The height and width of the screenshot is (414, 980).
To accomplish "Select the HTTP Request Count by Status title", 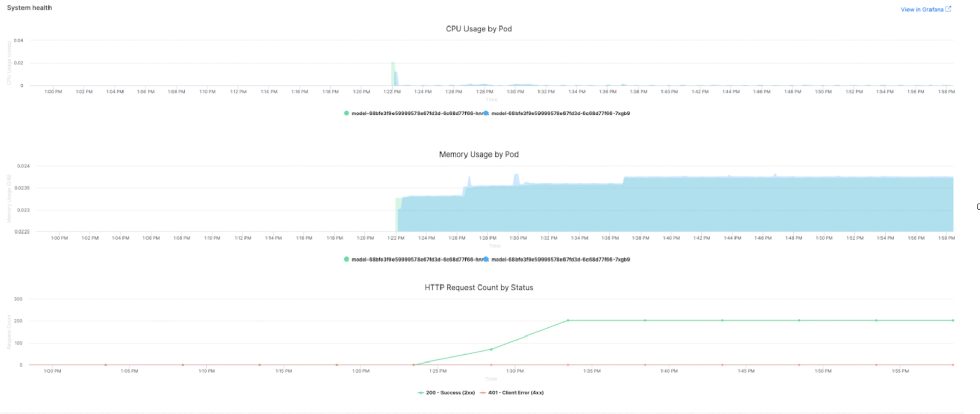I will click(479, 288).
